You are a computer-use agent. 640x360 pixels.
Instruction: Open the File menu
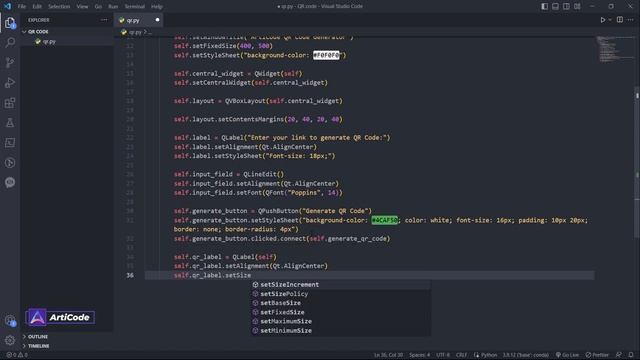coord(22,7)
